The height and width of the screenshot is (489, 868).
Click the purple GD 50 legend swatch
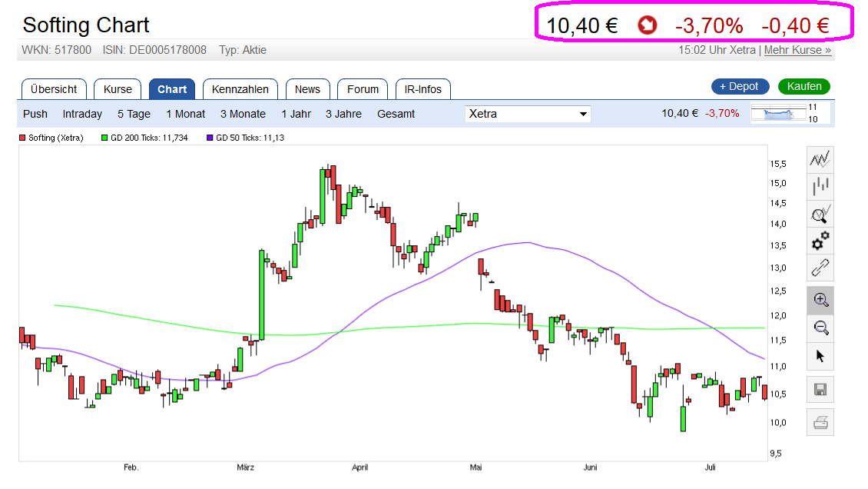point(210,138)
